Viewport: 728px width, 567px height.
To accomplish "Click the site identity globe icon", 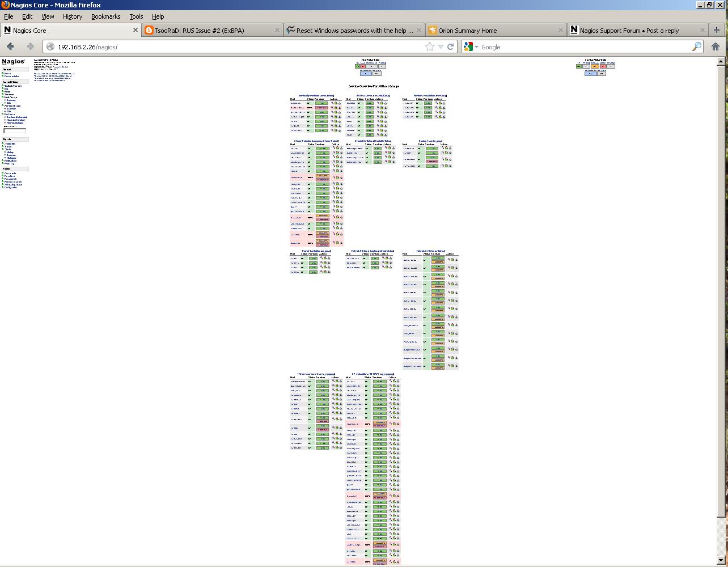I will [50, 46].
